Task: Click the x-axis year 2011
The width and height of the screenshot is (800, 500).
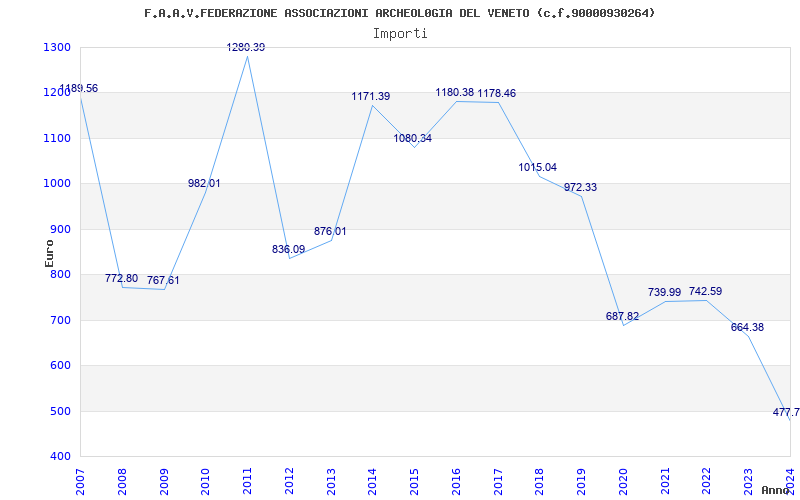Action: tap(247, 482)
